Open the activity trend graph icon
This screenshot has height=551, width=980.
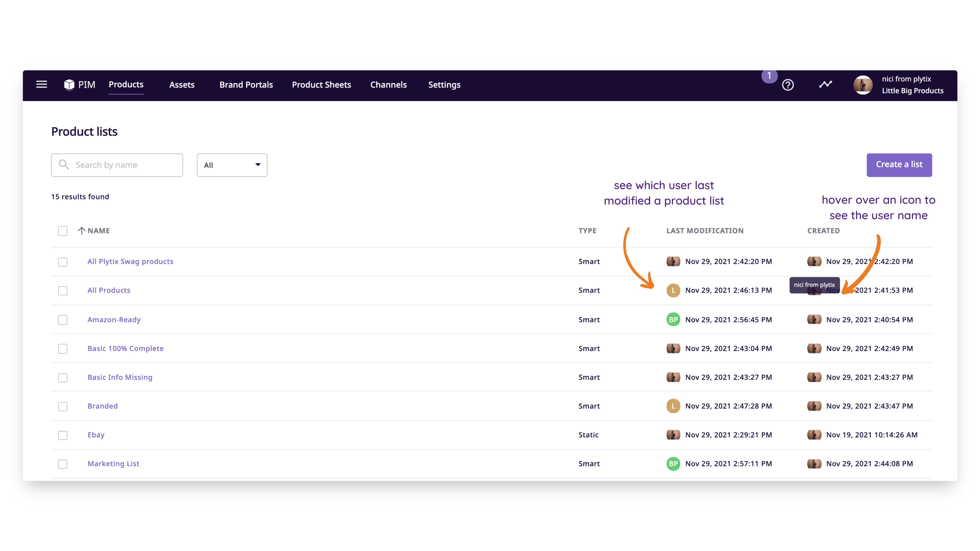point(825,84)
